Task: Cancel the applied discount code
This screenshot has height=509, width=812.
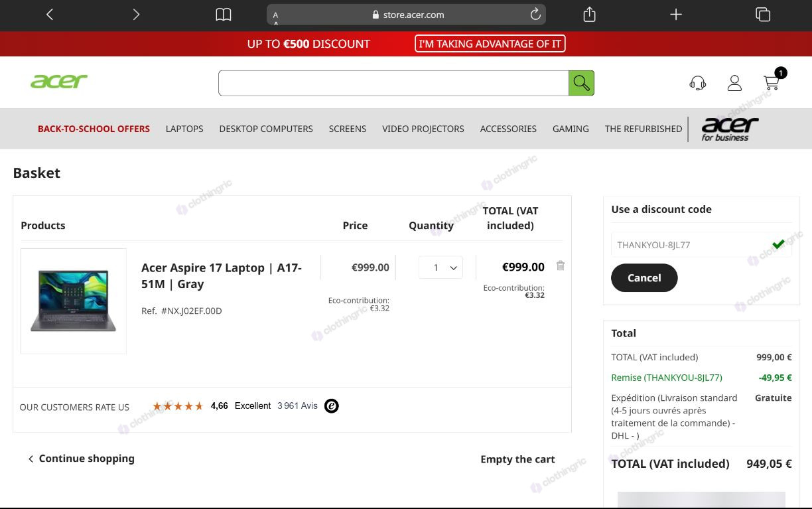Action: 644,278
